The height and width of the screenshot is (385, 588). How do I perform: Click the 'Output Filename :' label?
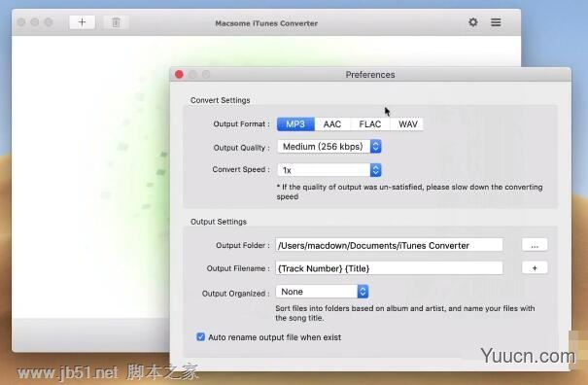click(x=238, y=268)
